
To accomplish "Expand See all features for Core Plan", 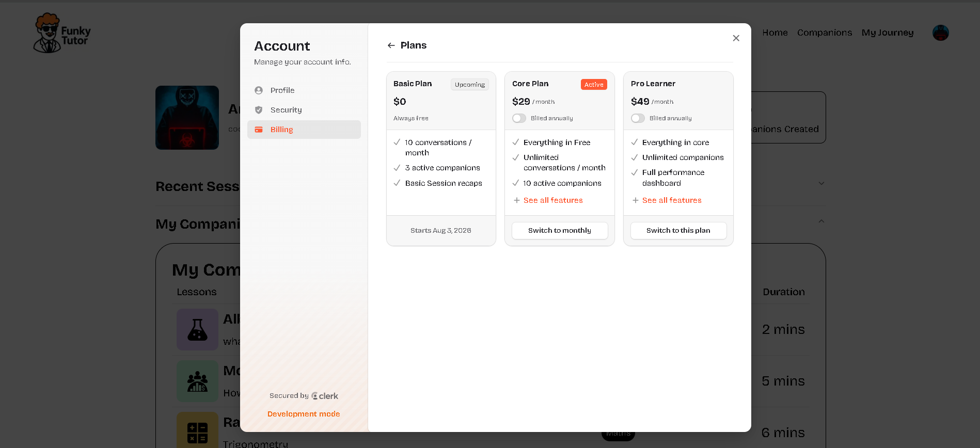I will [x=552, y=200].
